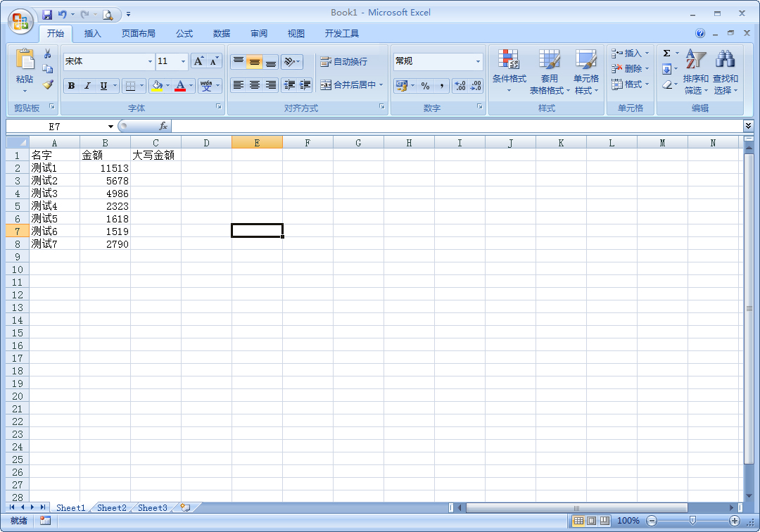This screenshot has height=532, width=760.
Task: Expand the Name Box dropdown arrow
Action: point(110,127)
